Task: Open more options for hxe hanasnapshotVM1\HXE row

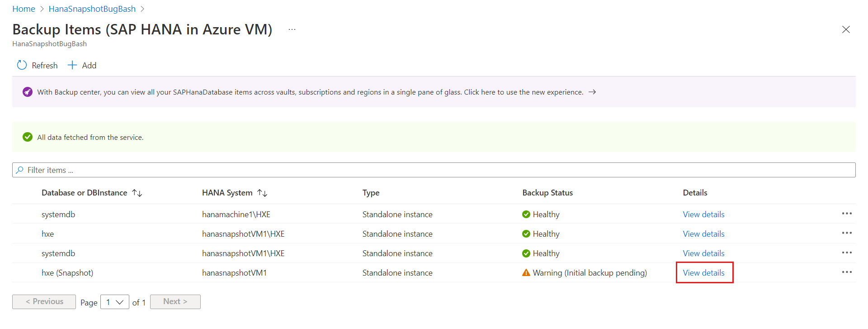Action: [847, 233]
